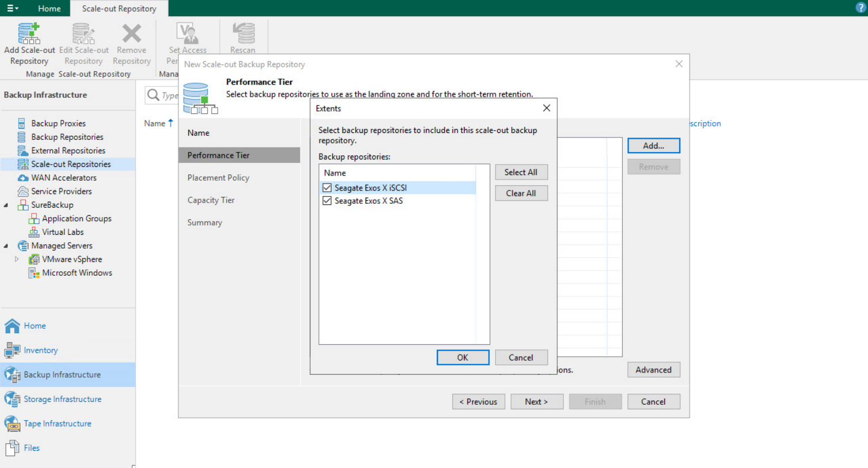Select the WAN Accelerators icon
The image size is (868, 468).
[x=23, y=178]
